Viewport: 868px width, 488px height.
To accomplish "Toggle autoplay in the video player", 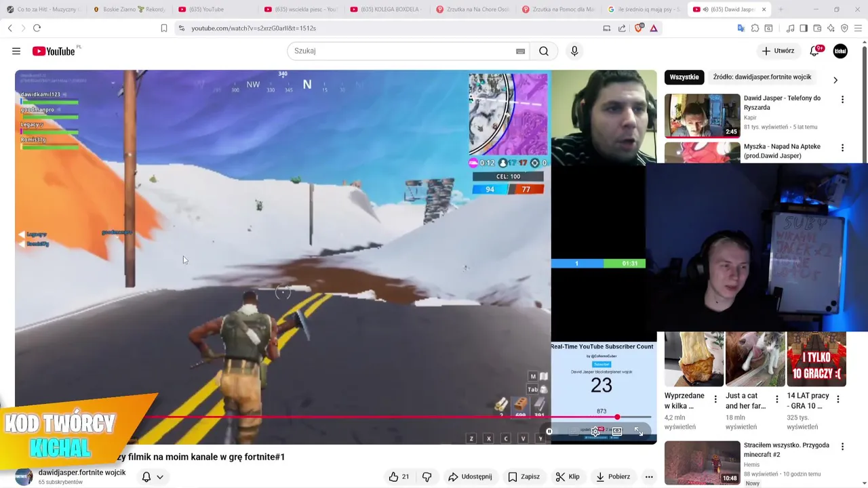I will tap(549, 431).
